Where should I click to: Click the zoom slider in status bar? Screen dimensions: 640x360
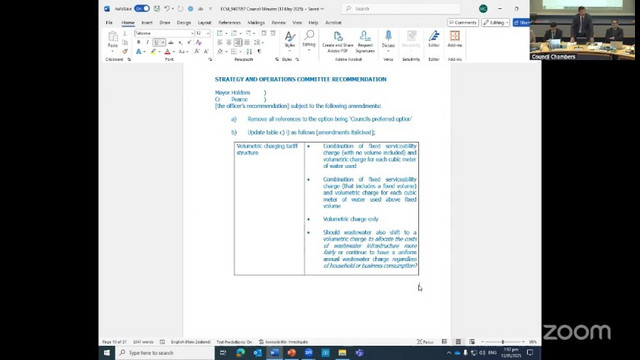[x=503, y=342]
